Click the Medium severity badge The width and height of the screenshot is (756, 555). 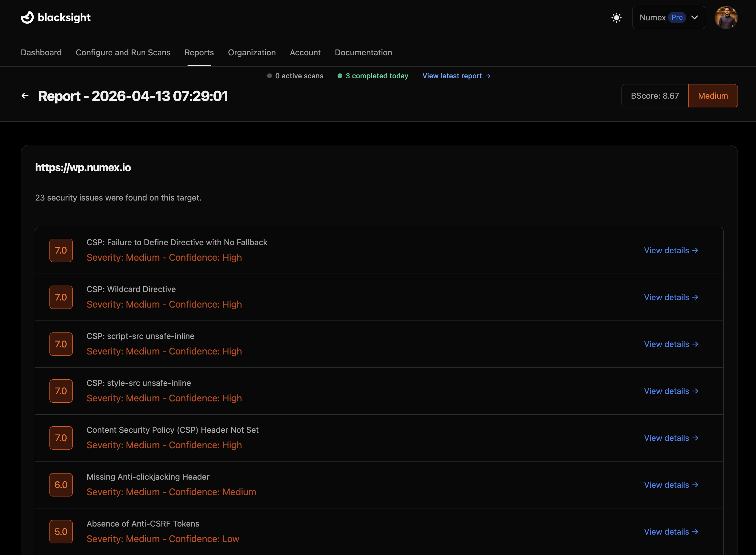coord(713,96)
